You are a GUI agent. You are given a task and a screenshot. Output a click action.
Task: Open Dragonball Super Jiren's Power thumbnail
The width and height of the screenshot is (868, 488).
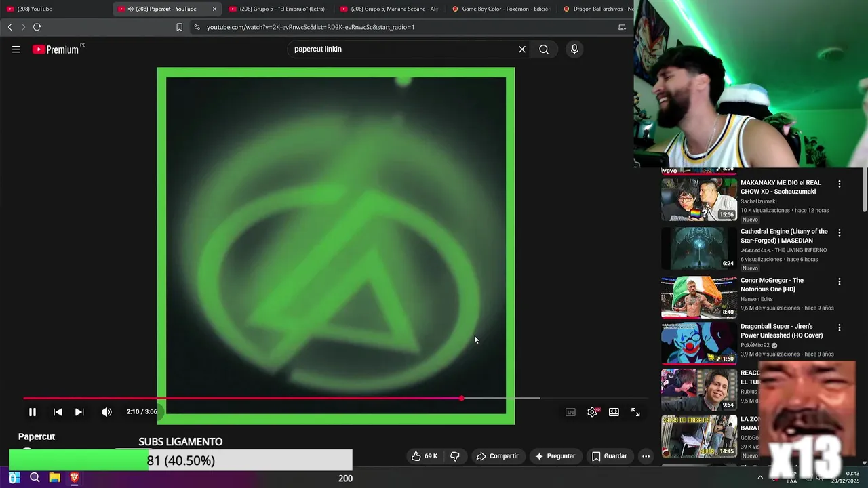(x=699, y=344)
